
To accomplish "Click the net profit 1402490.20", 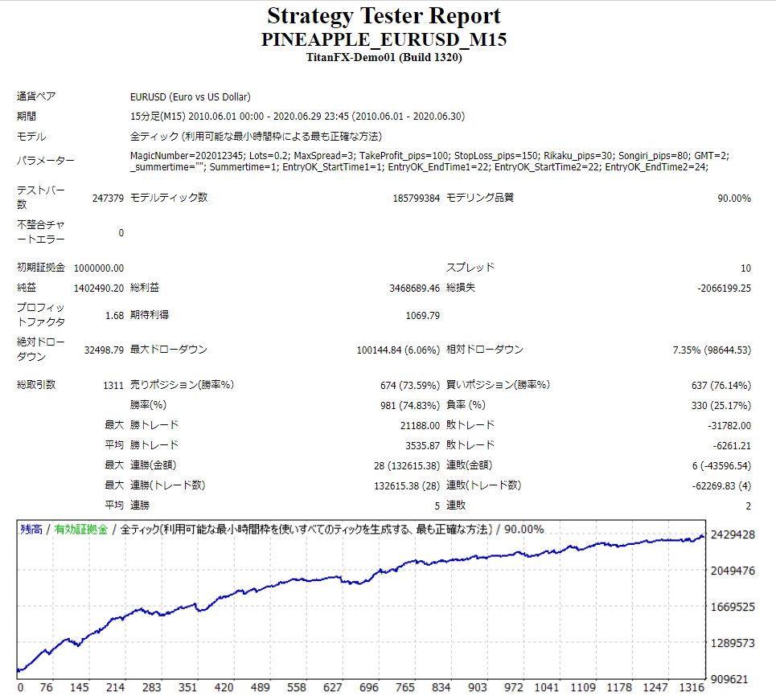I will tap(98, 288).
